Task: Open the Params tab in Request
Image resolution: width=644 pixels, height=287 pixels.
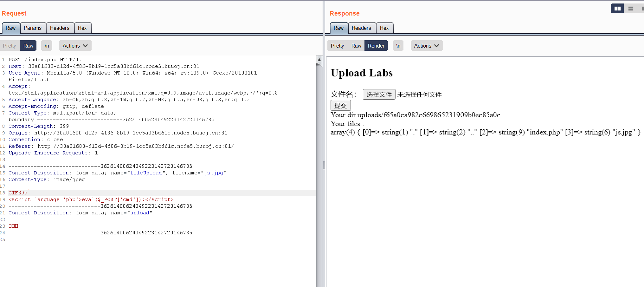Action: point(33,28)
